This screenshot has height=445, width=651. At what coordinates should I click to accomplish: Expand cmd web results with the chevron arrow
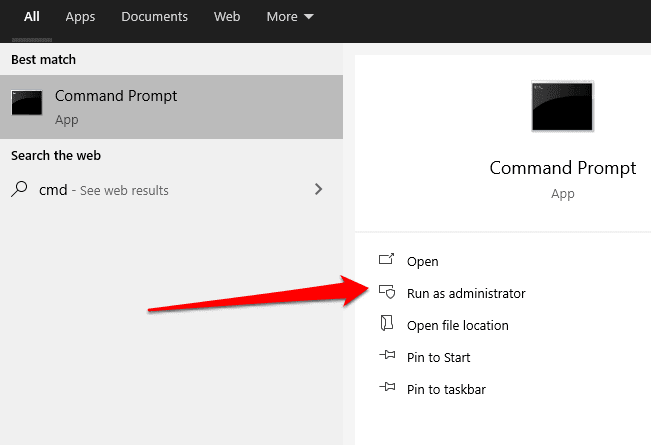click(318, 189)
